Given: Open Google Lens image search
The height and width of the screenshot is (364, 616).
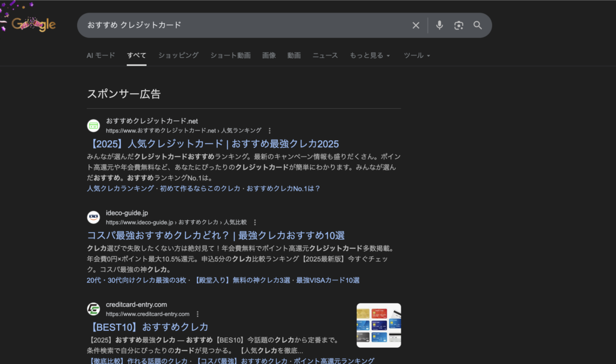Looking at the screenshot, I should coord(459,25).
